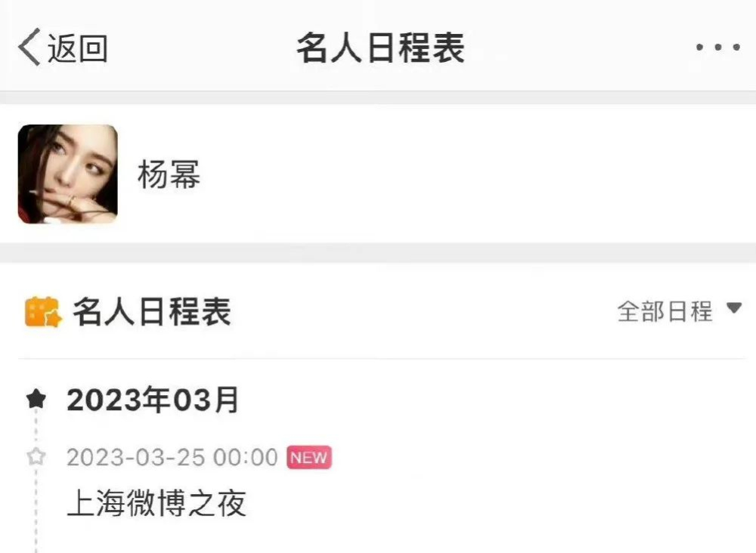Tap the 2023-03-25 00:00 timestamp

pyautogui.click(x=172, y=457)
